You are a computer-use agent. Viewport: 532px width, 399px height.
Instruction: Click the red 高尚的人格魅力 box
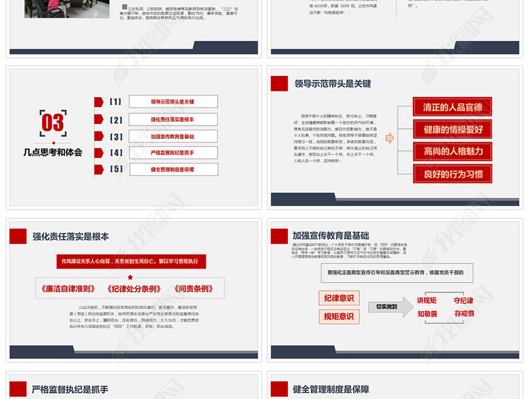453,152
